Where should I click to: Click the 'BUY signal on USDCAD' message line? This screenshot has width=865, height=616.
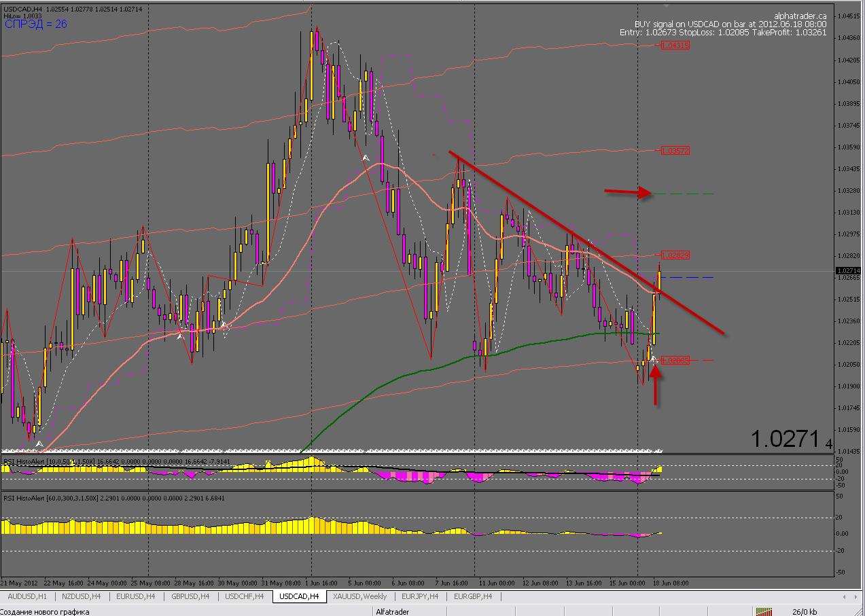pos(730,24)
